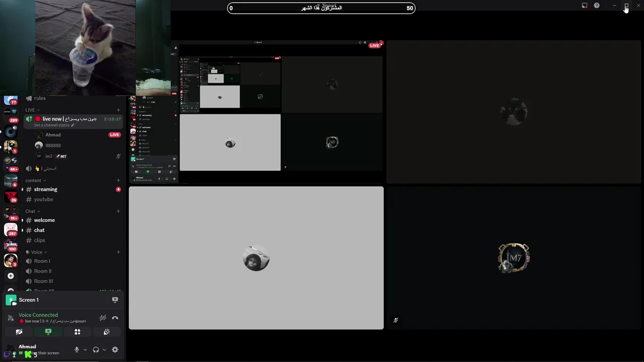Open portrait server icon with 3 badge
644x362 pixels.
click(11, 260)
